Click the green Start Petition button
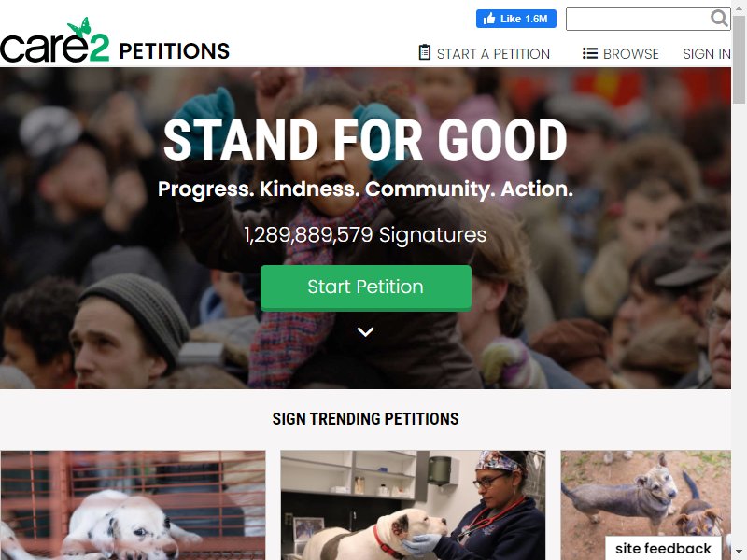This screenshot has width=747, height=560. tap(366, 287)
